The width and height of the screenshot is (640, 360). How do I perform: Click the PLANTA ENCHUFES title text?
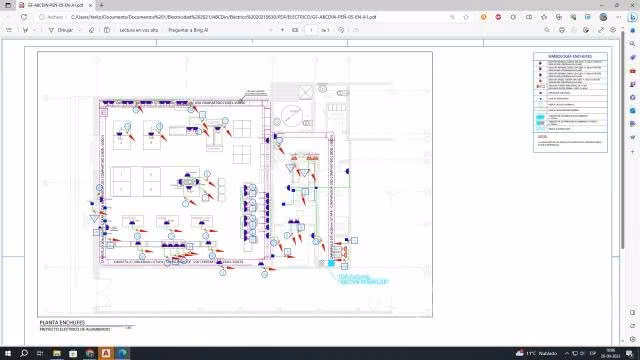62,322
